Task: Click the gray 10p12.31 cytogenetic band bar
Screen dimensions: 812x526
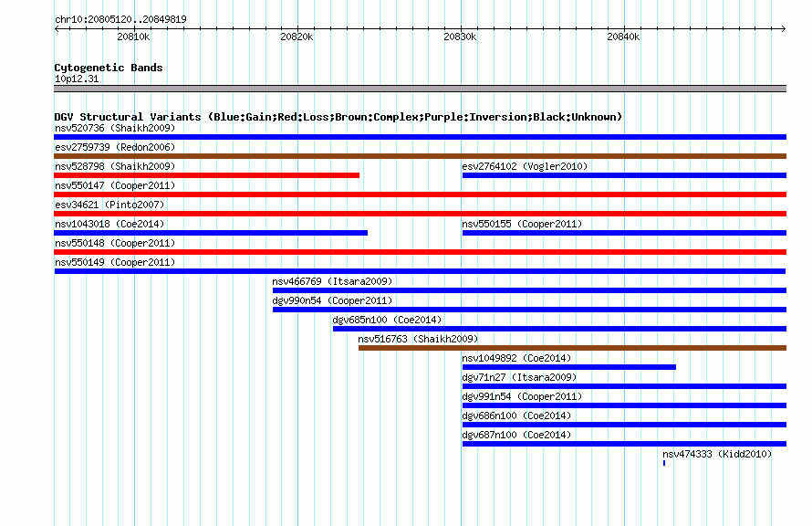Action: pos(420,89)
